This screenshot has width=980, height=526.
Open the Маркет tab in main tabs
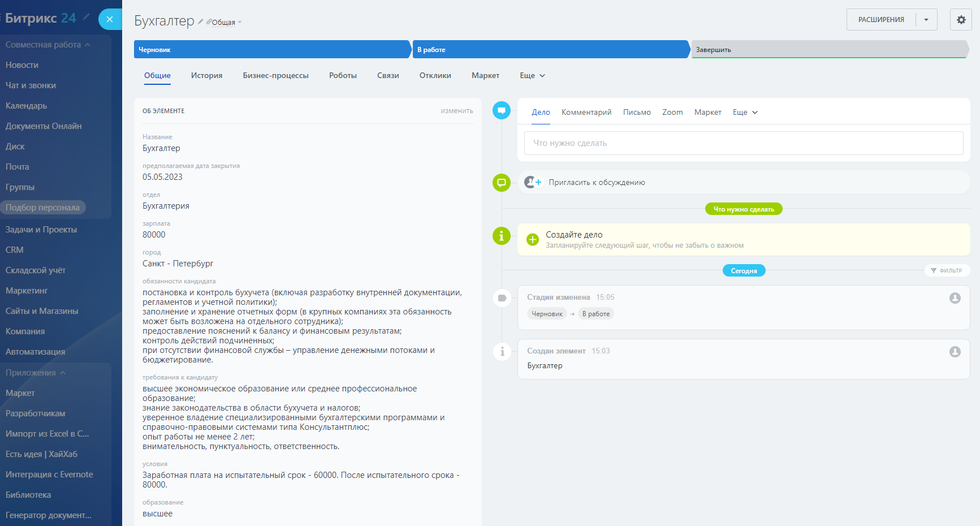click(x=485, y=76)
